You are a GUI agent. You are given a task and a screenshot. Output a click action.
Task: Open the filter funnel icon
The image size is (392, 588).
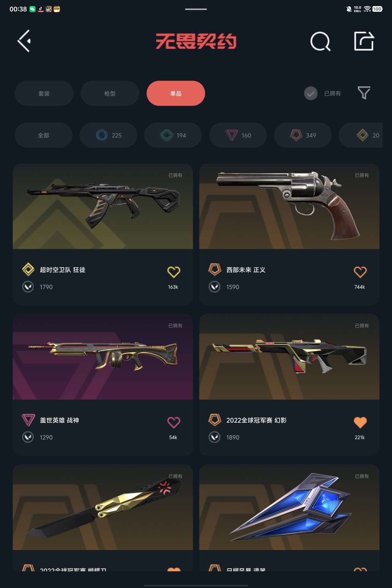(364, 93)
